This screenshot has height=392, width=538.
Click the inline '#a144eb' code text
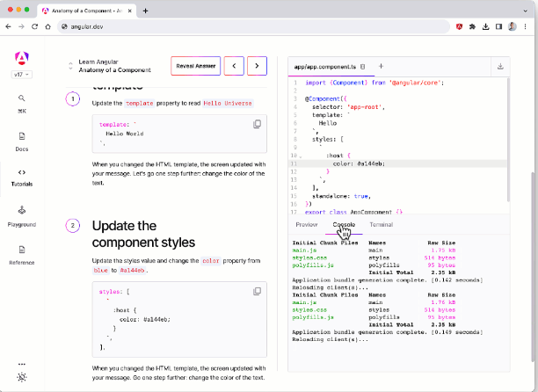coord(133,270)
